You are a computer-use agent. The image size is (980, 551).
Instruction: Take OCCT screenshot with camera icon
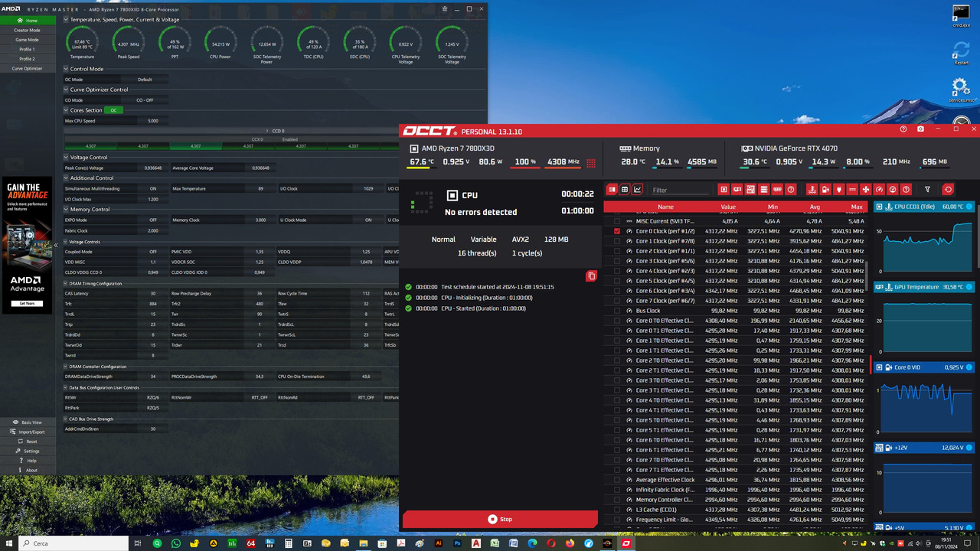tap(920, 129)
